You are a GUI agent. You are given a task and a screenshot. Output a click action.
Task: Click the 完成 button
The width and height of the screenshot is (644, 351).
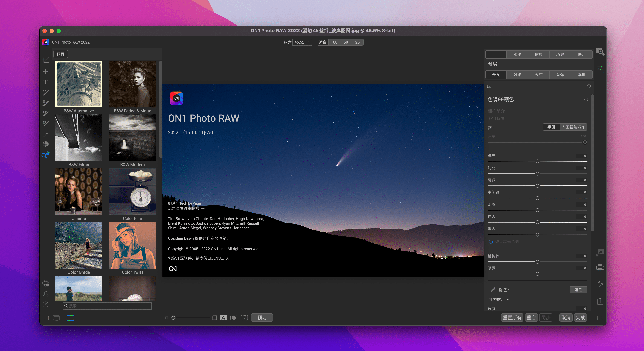click(580, 318)
